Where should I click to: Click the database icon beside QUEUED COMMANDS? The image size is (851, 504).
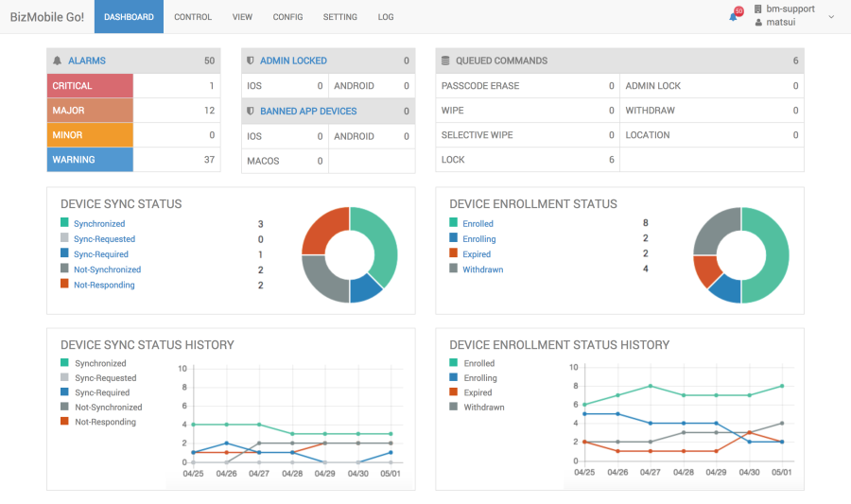(x=445, y=61)
